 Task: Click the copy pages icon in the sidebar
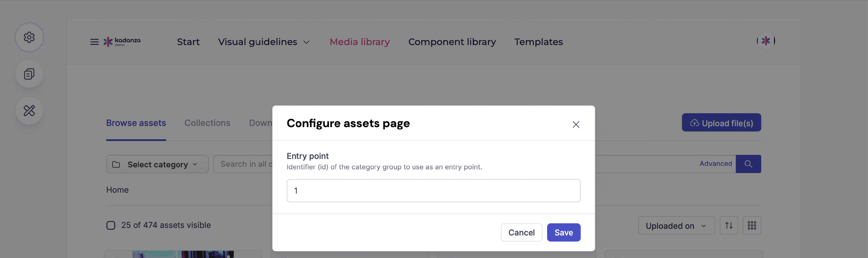point(29,74)
